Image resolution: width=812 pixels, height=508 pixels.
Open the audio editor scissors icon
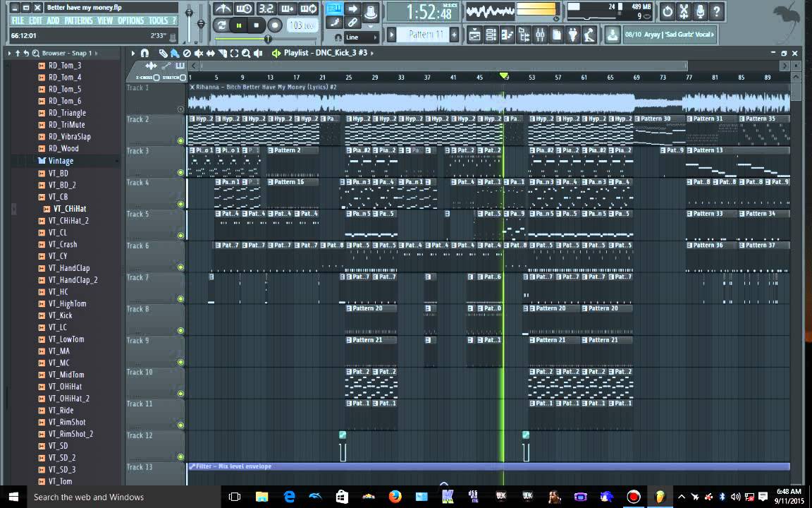(x=684, y=11)
